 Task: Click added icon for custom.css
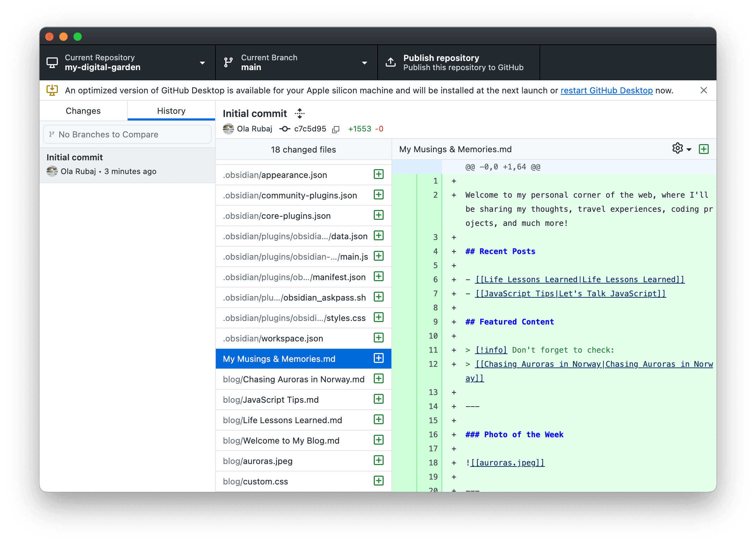(379, 481)
